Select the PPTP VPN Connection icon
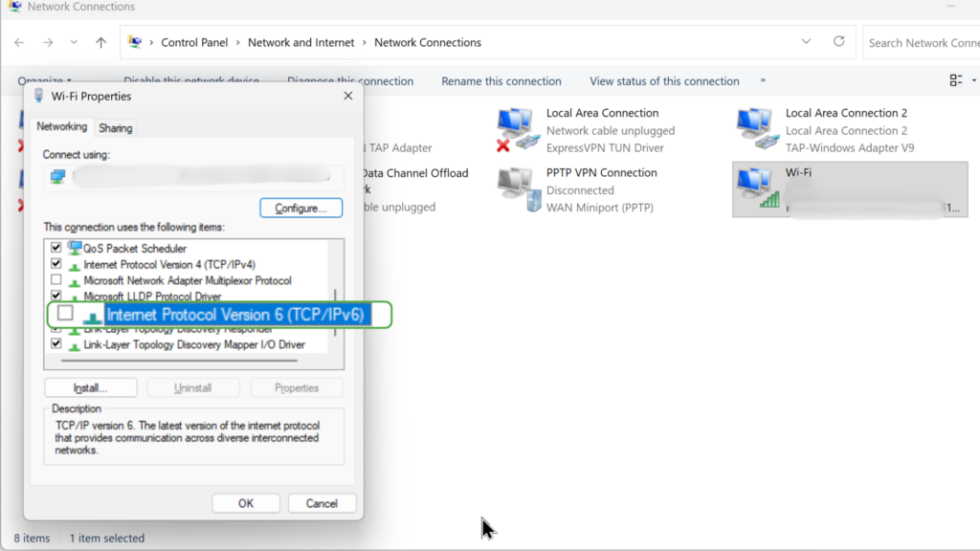 coord(520,190)
